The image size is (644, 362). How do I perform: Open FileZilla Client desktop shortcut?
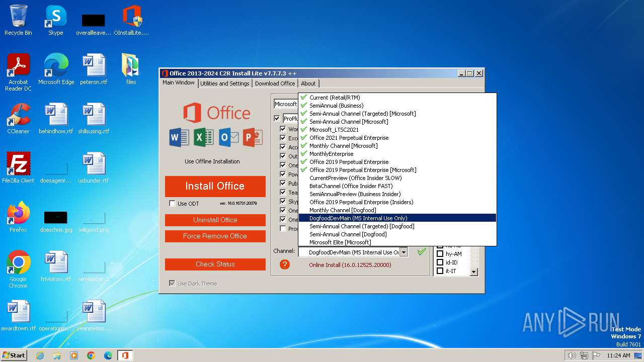coord(18,167)
